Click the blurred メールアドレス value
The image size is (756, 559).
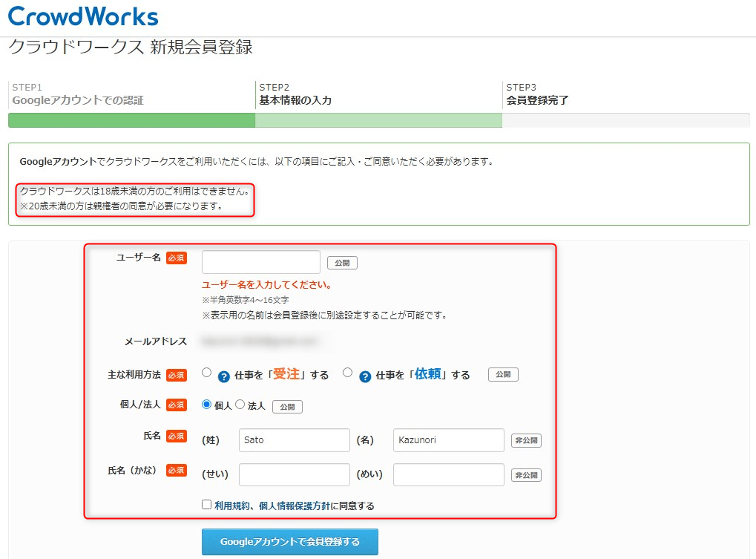(x=260, y=341)
